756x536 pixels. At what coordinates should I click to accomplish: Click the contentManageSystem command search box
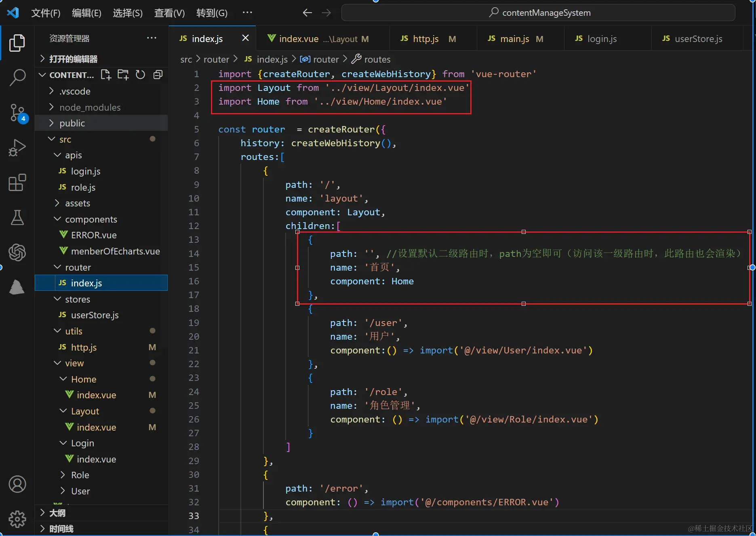538,13
